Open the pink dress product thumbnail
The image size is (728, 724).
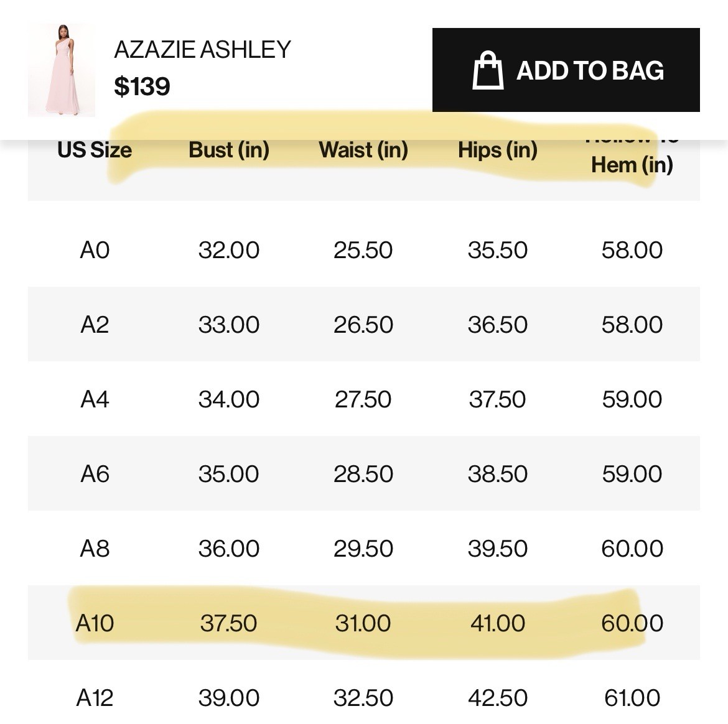pyautogui.click(x=61, y=70)
